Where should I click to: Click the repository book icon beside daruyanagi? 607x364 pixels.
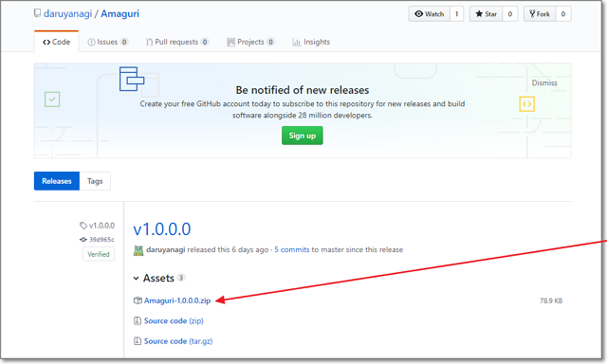click(x=37, y=13)
